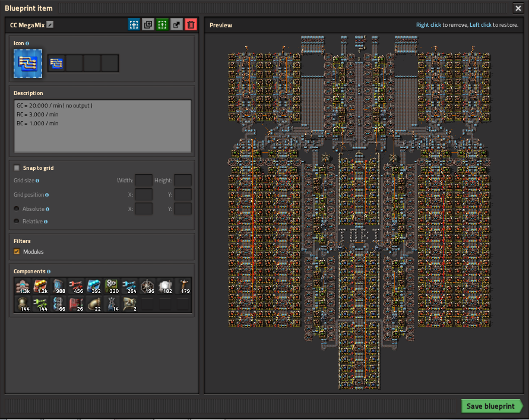The image size is (529, 420).
Task: Click the Grid position Y input field
Action: point(183,194)
